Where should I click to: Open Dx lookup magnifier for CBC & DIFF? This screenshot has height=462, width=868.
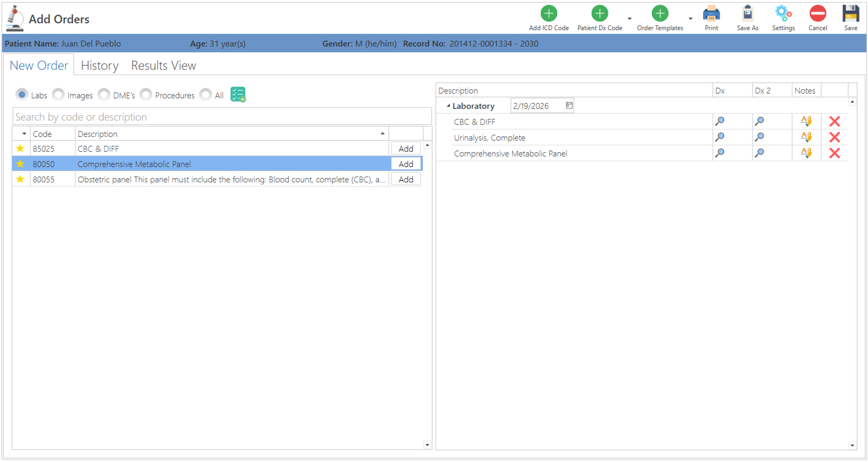(x=719, y=121)
